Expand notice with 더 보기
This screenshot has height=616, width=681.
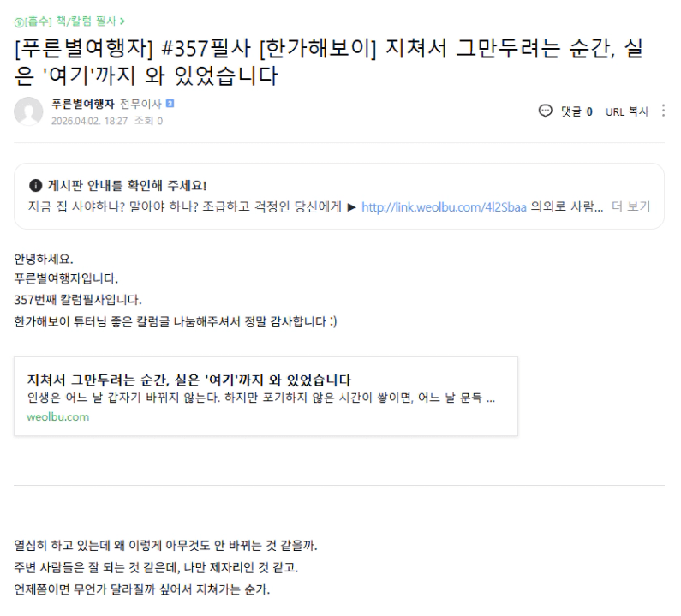coord(631,206)
